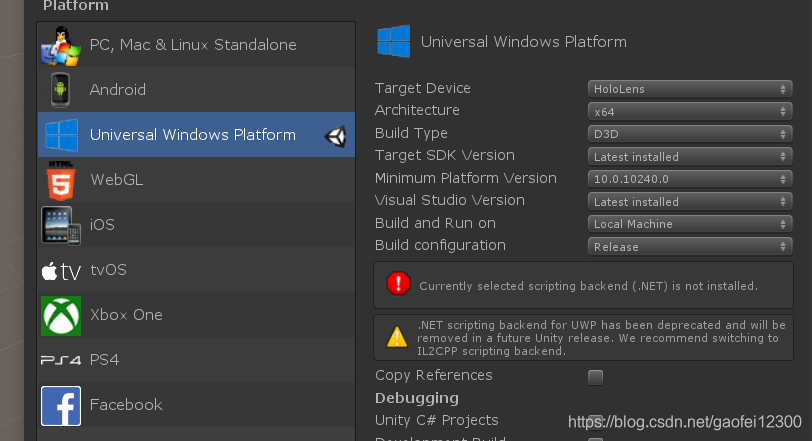Click the iOS devices icon

tap(61, 225)
